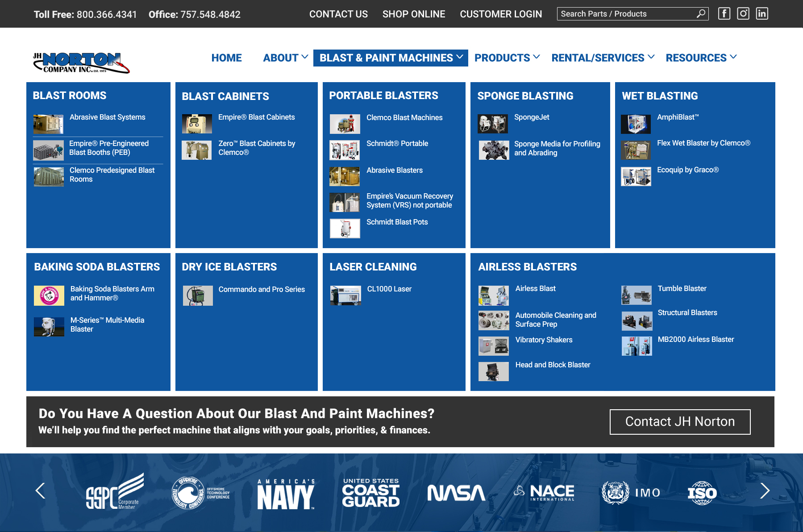Open the CL1000 Laser product thumbnail
The height and width of the screenshot is (532, 803).
pyautogui.click(x=345, y=295)
